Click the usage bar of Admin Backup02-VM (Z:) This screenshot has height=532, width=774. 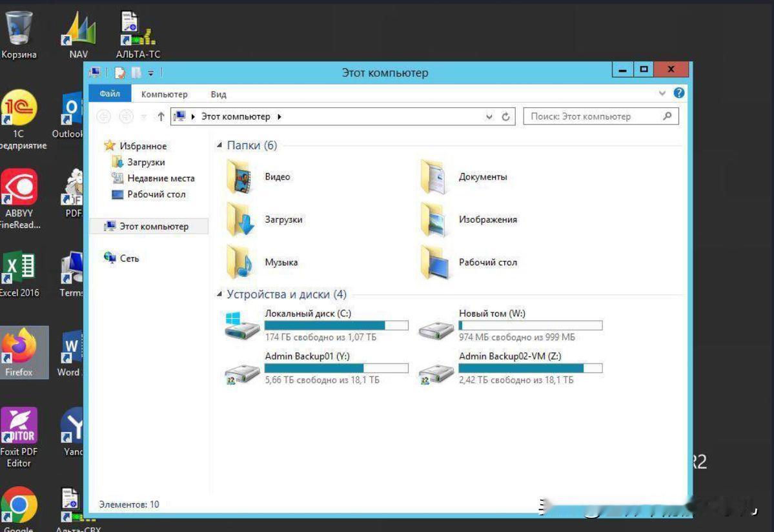coord(530,368)
